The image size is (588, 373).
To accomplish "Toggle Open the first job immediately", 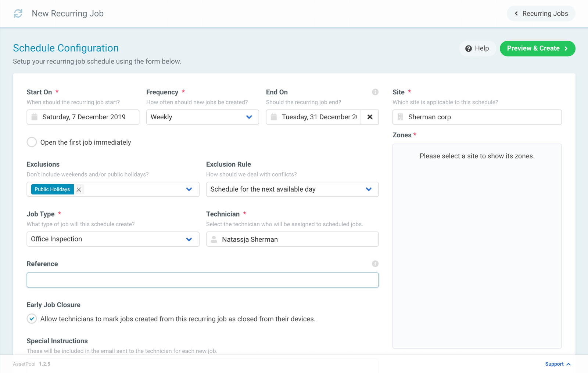I will (x=32, y=142).
